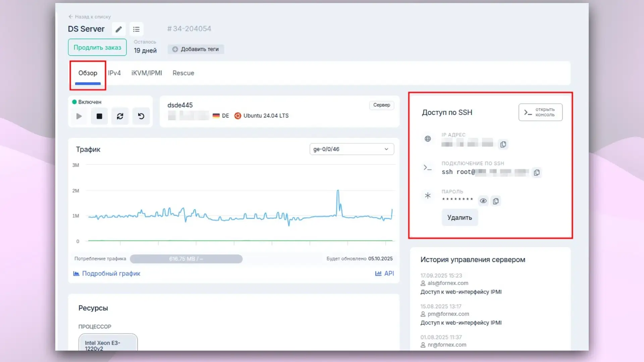Viewport: 644px width, 362px height.
Task: Click the 616.75 MB traffic consumption bar
Action: [x=186, y=259]
